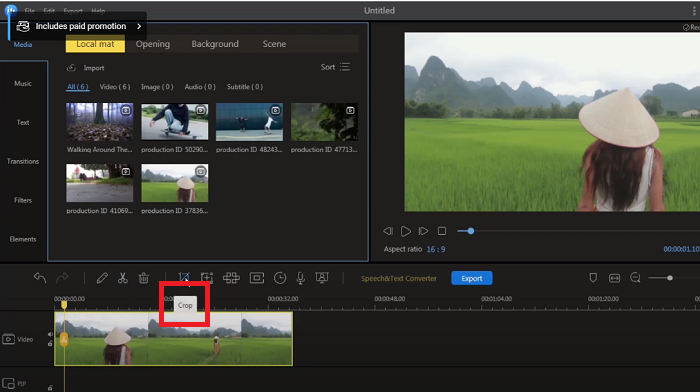The image size is (700, 392).
Task: Select the production ID 37836... rice field thumbnail
Action: pos(175,183)
